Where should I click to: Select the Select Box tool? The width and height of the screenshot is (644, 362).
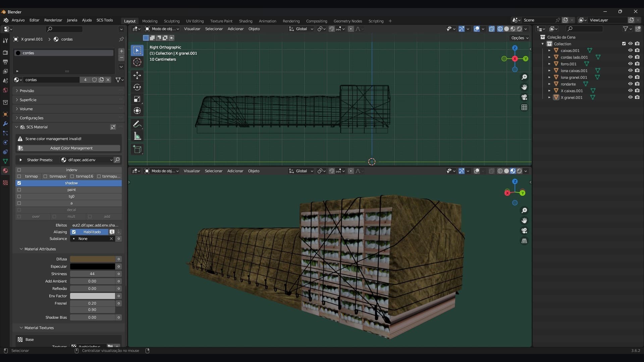(137, 50)
